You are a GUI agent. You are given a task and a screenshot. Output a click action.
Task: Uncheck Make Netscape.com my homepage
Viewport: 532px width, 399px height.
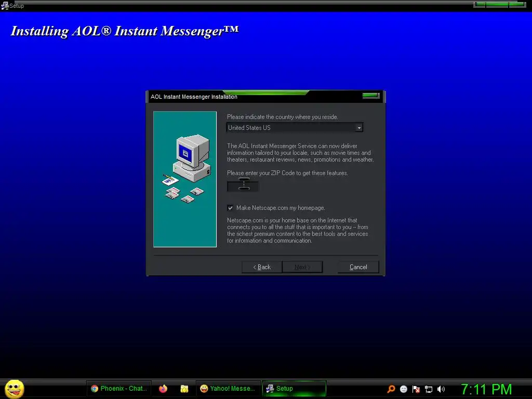(x=230, y=208)
